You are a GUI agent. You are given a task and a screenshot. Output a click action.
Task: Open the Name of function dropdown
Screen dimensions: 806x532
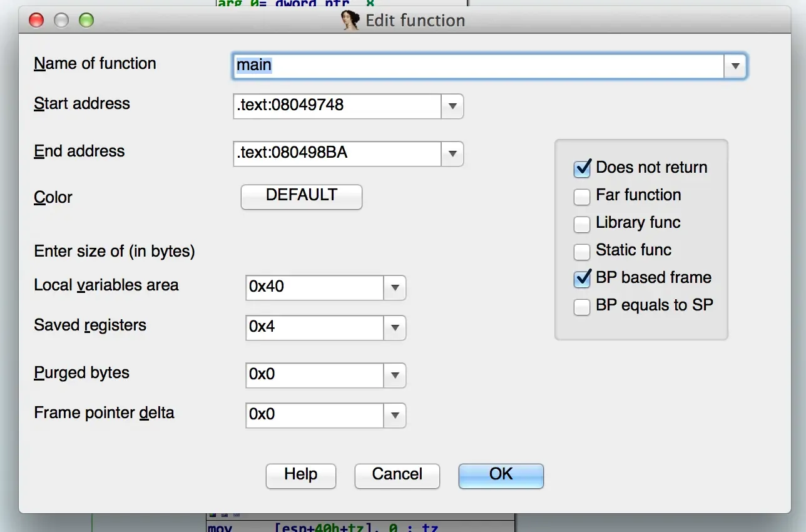pyautogui.click(x=735, y=66)
